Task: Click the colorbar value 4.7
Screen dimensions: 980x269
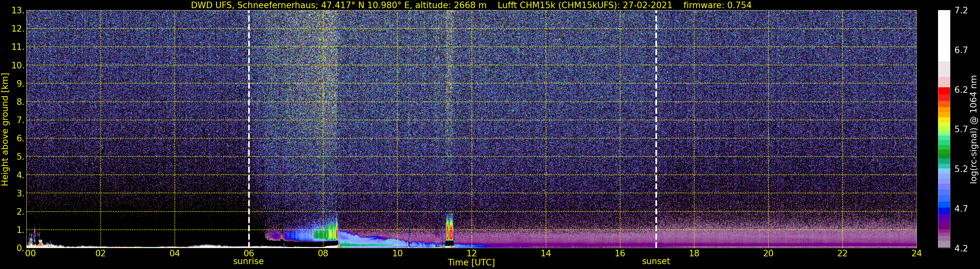Action: pos(961,209)
